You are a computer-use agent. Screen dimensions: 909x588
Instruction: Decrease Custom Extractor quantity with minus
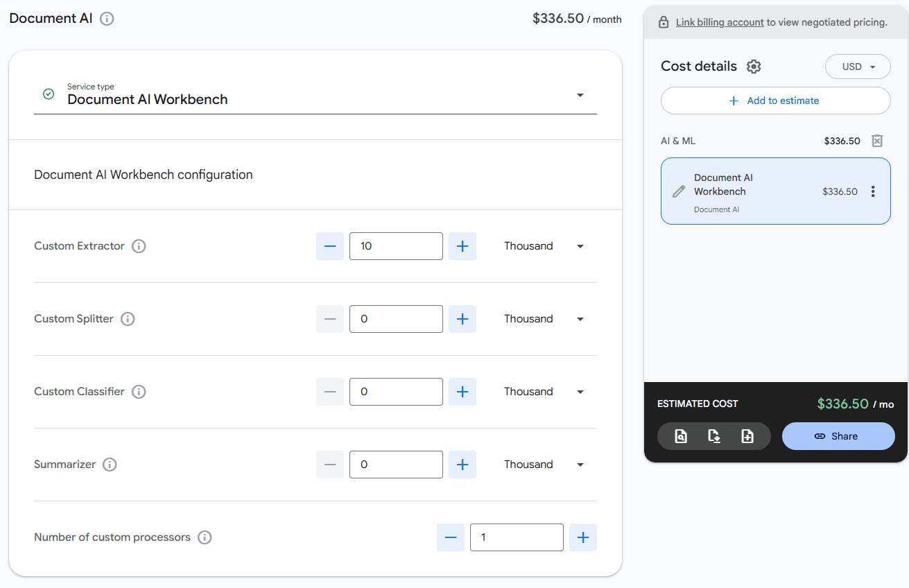pos(329,246)
